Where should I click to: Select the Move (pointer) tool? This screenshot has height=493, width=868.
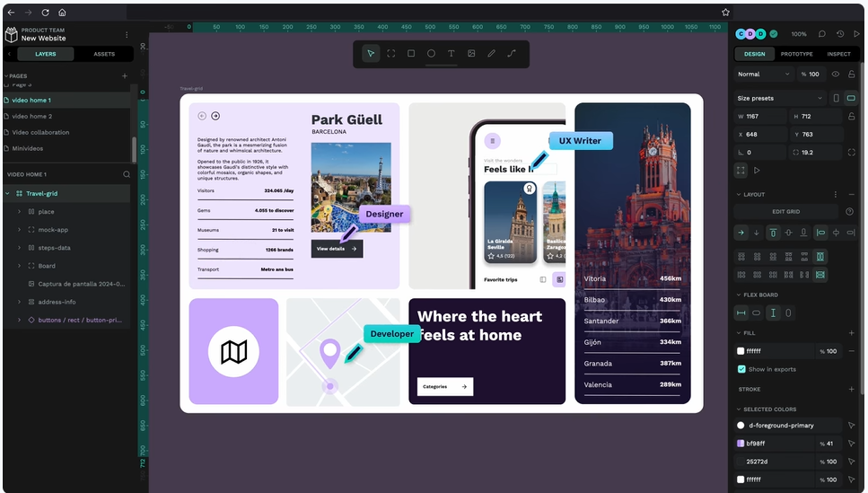click(x=371, y=54)
